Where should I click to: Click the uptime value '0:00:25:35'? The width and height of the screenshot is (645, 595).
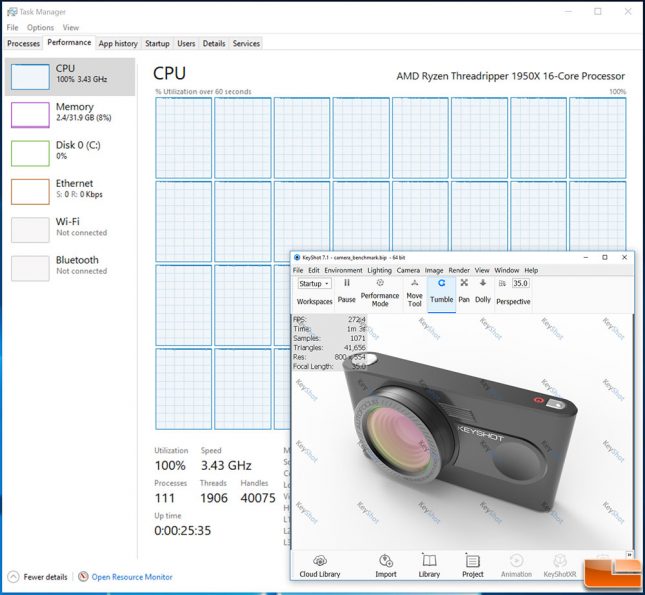(183, 530)
